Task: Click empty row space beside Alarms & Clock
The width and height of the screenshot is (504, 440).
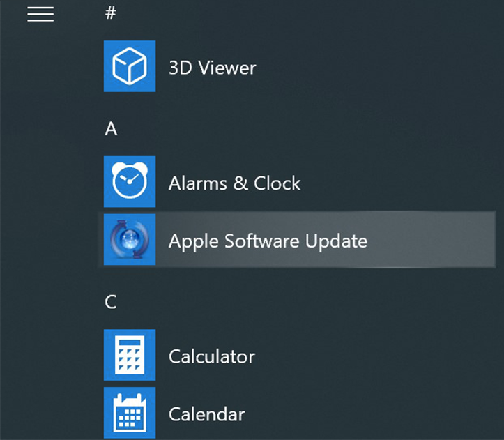Action: click(x=399, y=181)
